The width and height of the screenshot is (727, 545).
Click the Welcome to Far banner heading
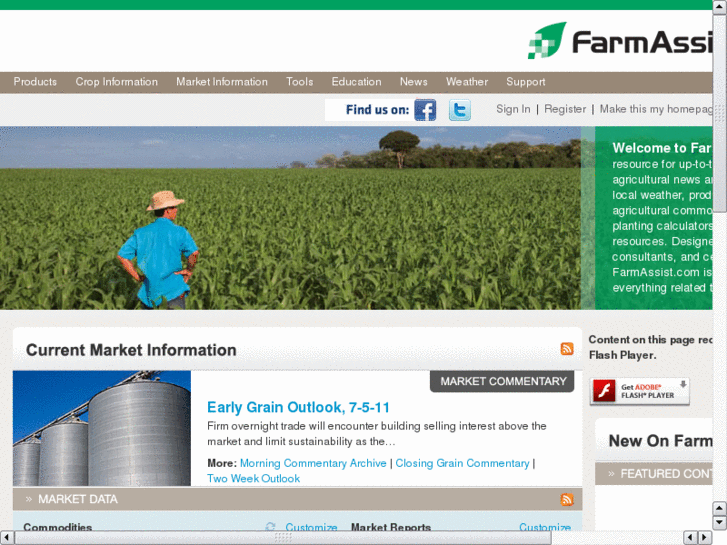(662, 147)
